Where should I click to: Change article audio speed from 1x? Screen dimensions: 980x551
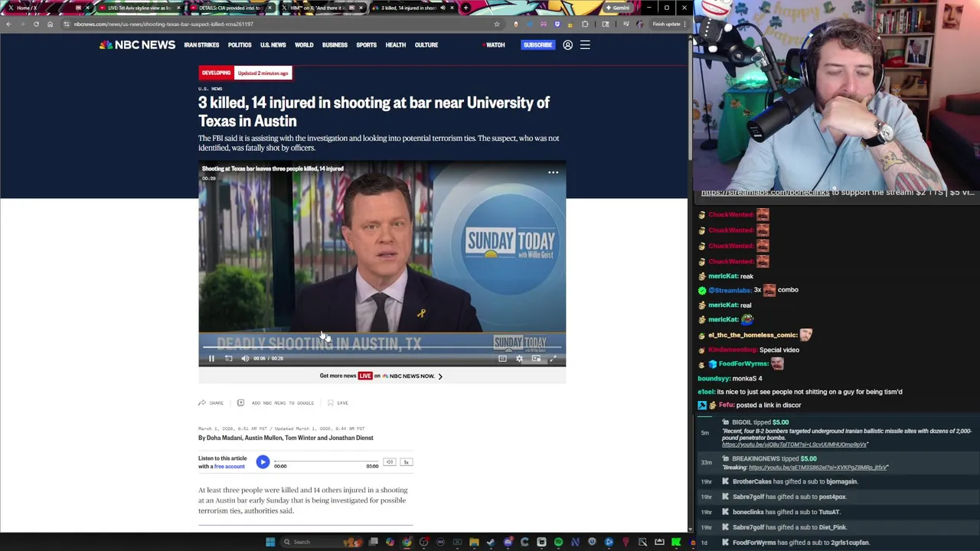(407, 462)
